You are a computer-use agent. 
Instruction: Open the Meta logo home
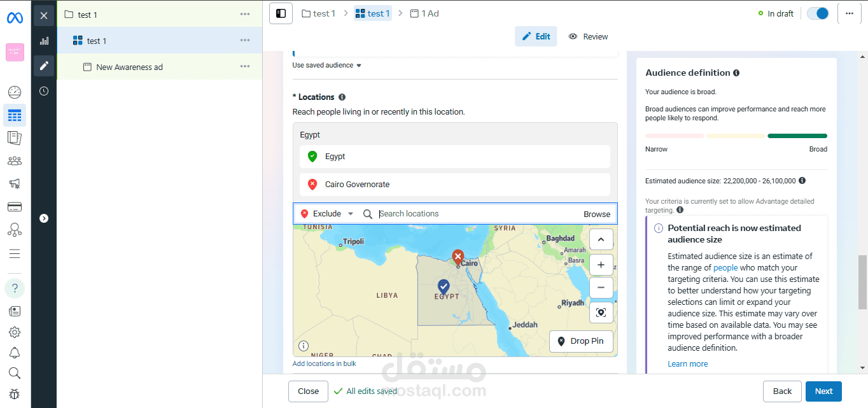pos(15,18)
